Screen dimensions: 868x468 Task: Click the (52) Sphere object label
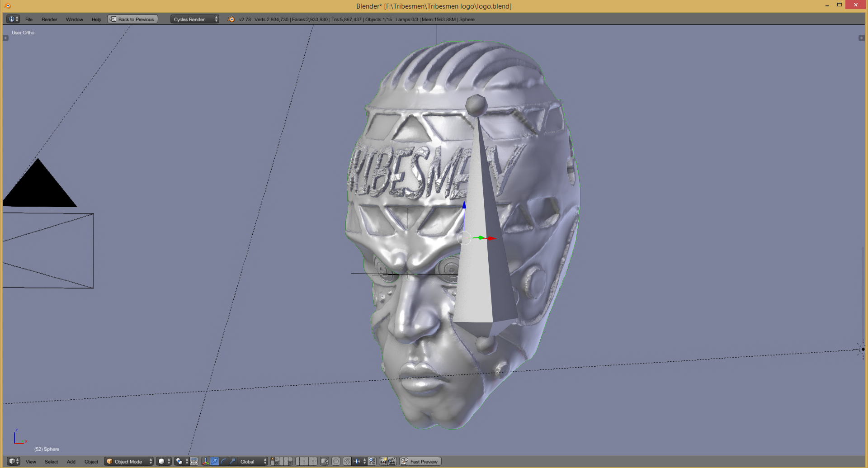pyautogui.click(x=47, y=449)
